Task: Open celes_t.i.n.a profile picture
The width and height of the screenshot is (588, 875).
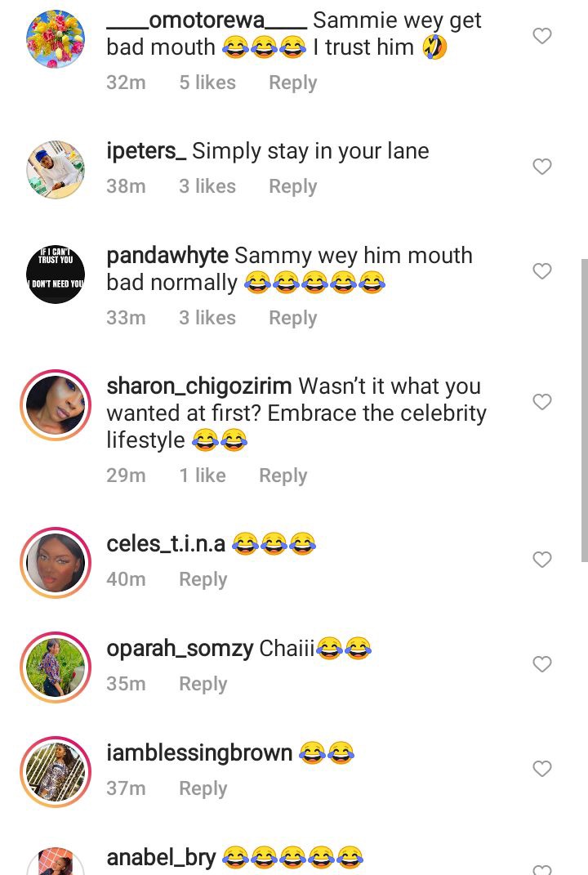Action: [56, 562]
